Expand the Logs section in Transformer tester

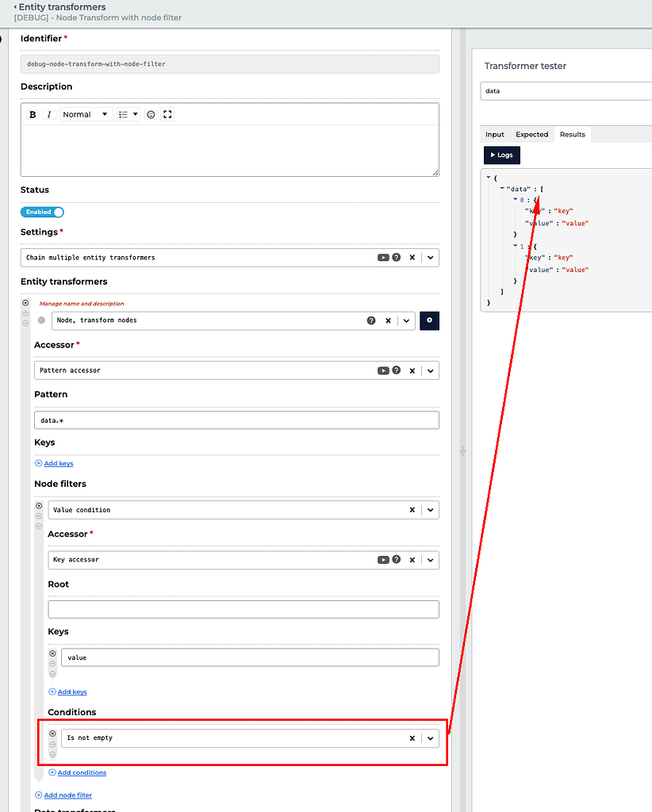[x=501, y=155]
